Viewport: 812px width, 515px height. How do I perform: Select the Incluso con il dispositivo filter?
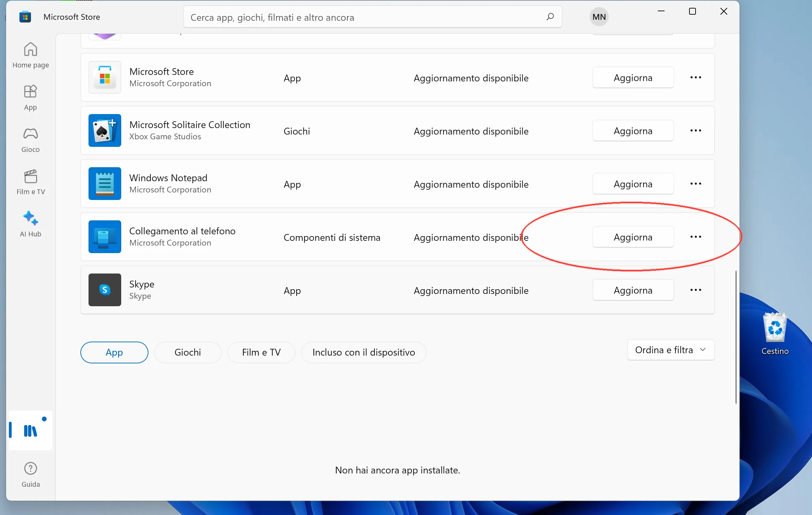pos(363,352)
